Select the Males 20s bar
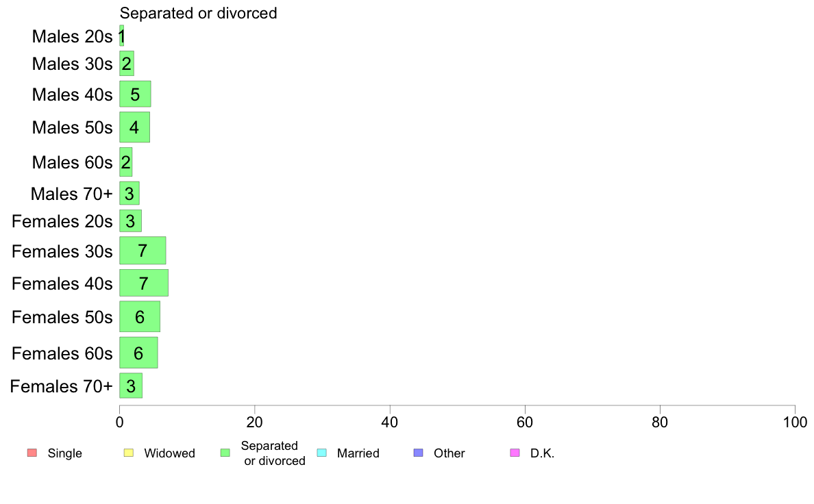This screenshot has height=504, width=814. [x=121, y=36]
